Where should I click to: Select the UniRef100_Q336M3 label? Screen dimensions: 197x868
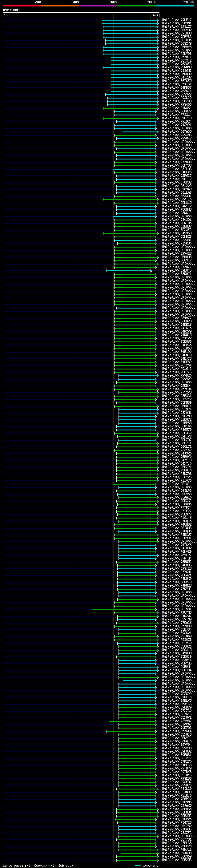176,71
